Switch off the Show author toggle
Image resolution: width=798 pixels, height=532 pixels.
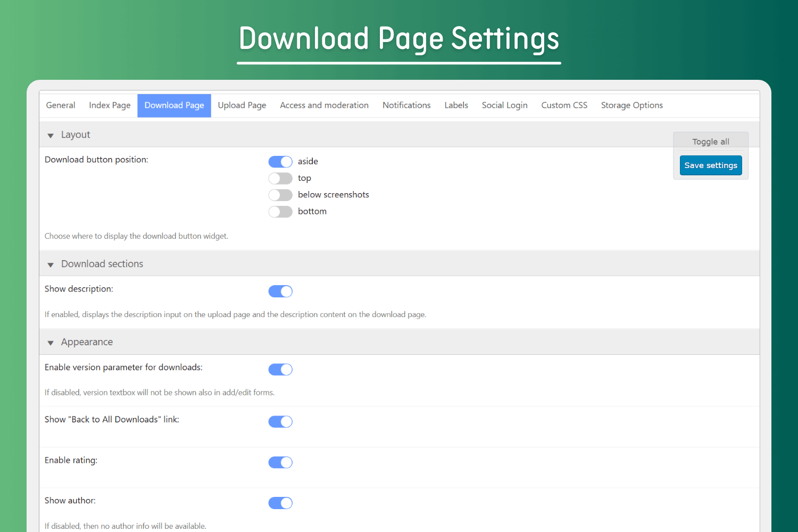(x=280, y=503)
